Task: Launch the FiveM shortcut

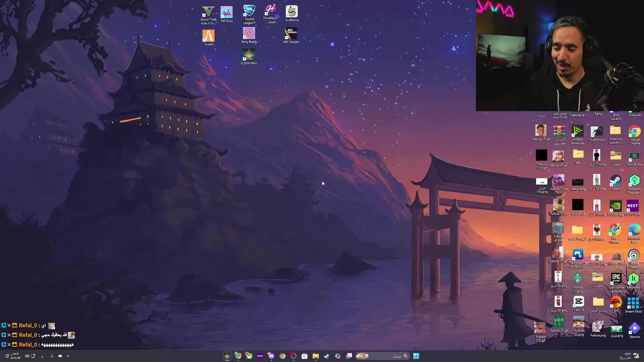Action: point(208,38)
